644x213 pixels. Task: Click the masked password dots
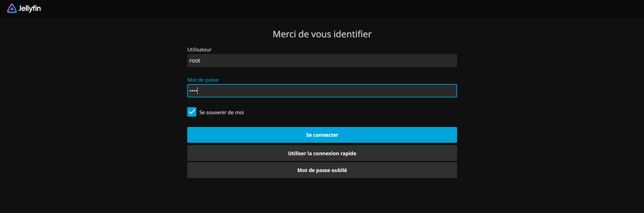193,91
